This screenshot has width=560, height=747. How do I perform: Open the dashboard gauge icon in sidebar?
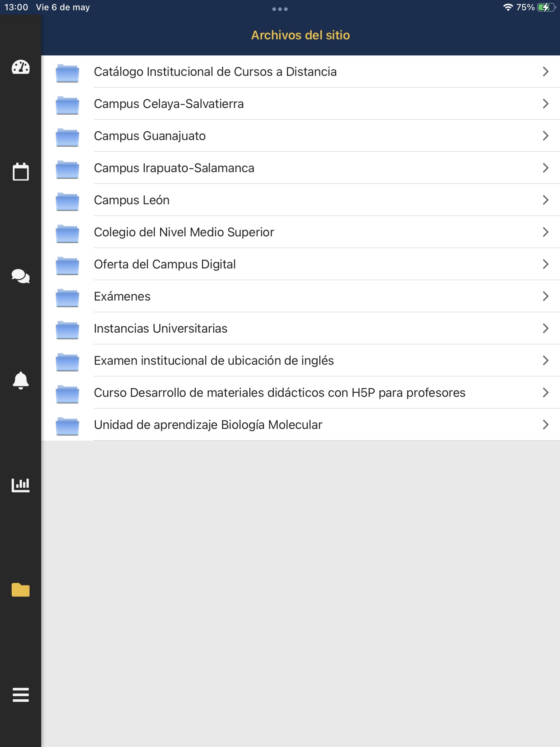point(20,67)
